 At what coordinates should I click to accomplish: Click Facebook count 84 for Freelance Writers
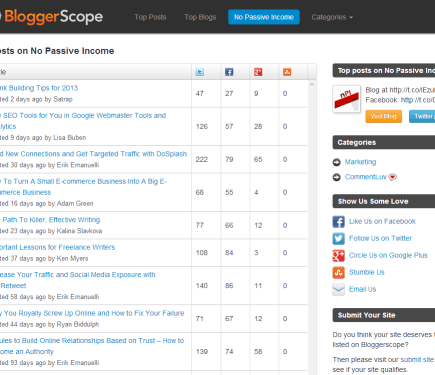click(x=229, y=253)
